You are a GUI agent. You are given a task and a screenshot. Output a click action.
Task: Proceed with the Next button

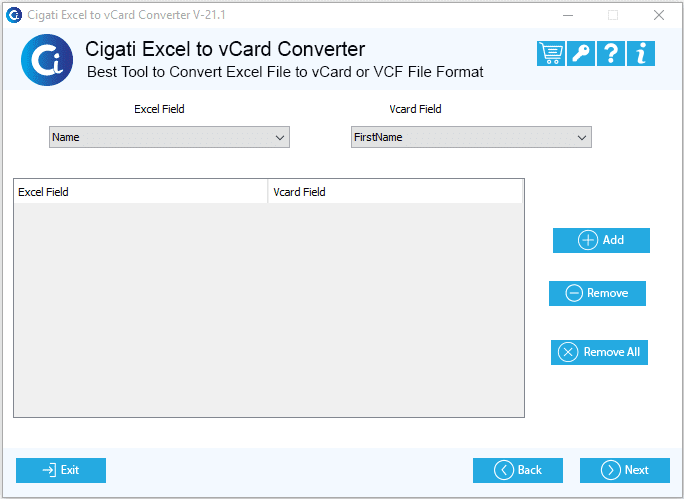[625, 470]
